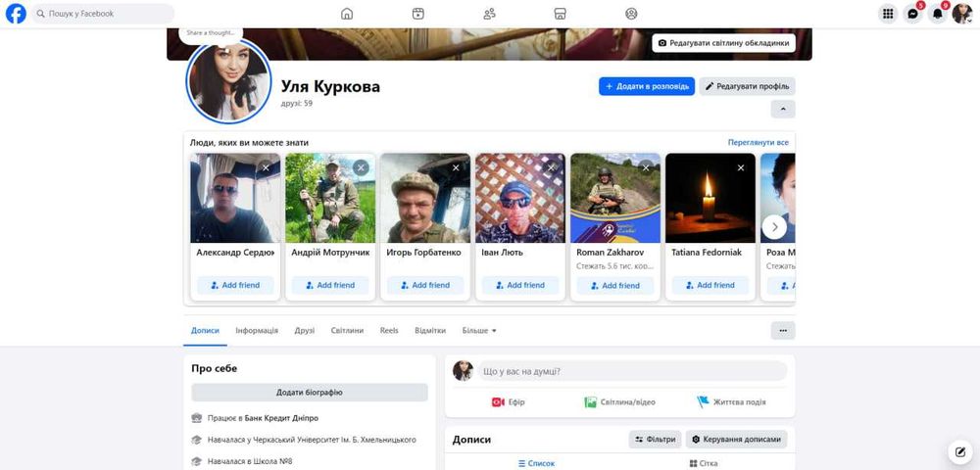Screen dimensions: 980x470
Task: Switch to the Світлини tab
Action: point(347,331)
